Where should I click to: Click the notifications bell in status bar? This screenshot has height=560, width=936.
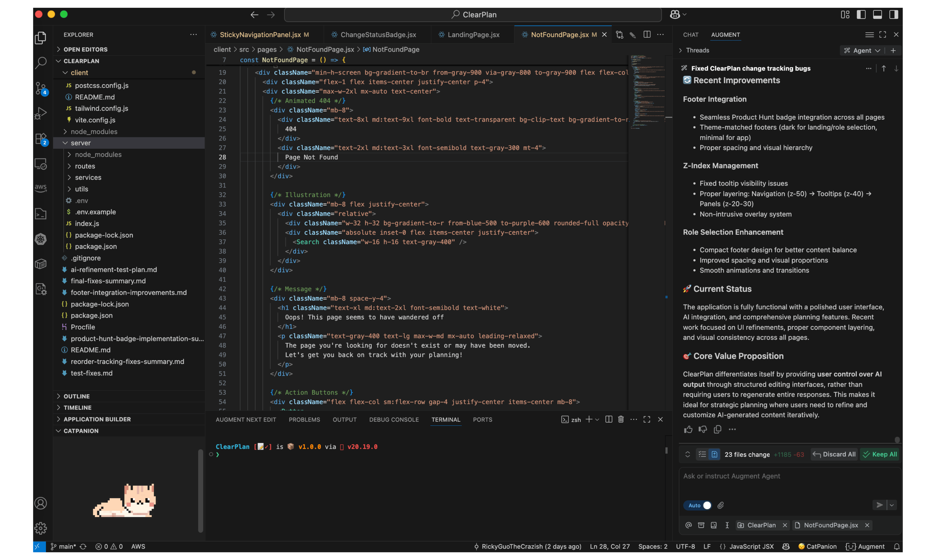click(897, 546)
